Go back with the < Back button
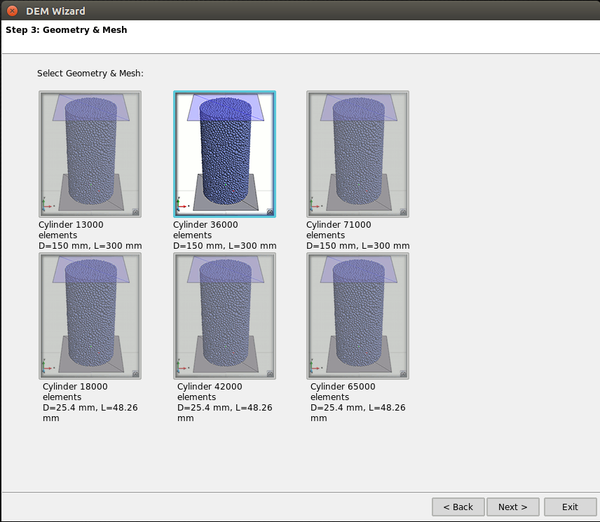The image size is (600, 522). click(459, 507)
